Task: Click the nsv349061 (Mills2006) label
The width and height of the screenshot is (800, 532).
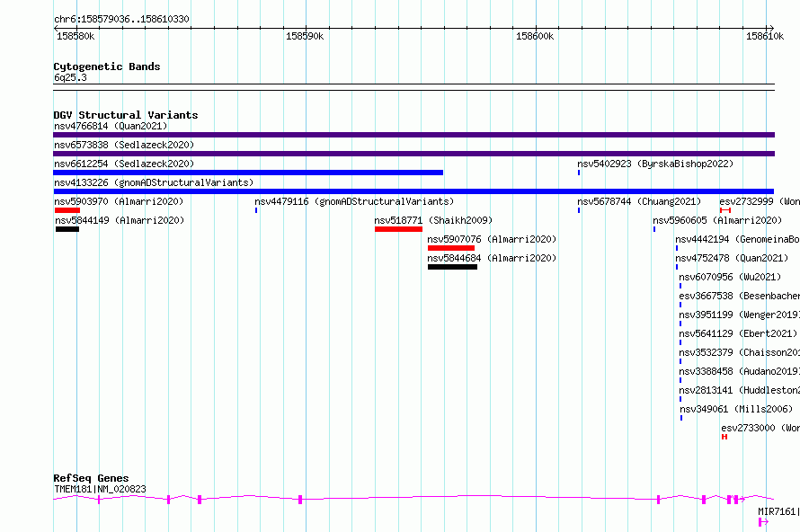Action: click(736, 409)
